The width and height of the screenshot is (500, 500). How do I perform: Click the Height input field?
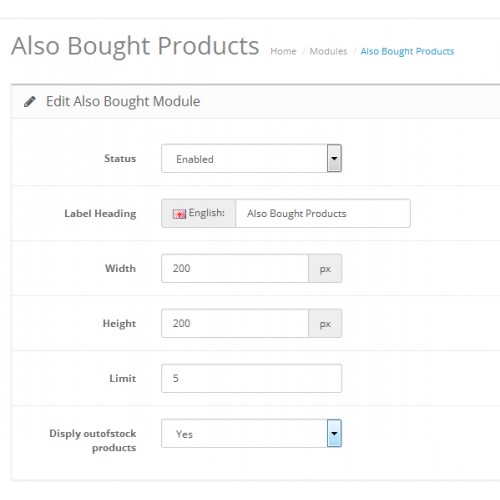click(235, 323)
